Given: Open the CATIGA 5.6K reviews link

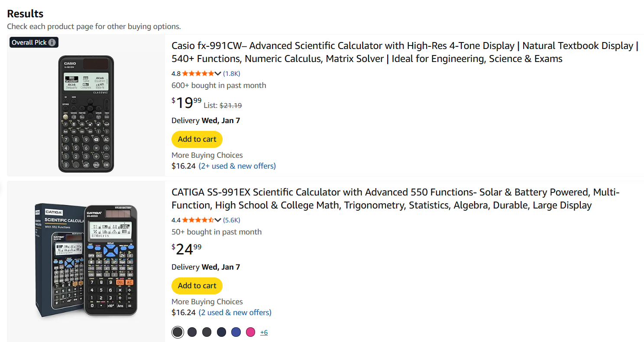Looking at the screenshot, I should [x=232, y=220].
